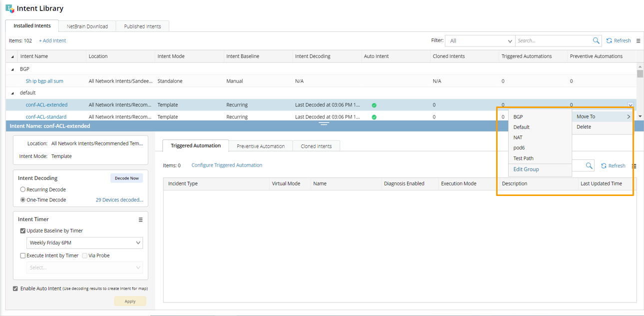The width and height of the screenshot is (644, 316).
Task: Open the Triggered Automation tab
Action: point(195,145)
